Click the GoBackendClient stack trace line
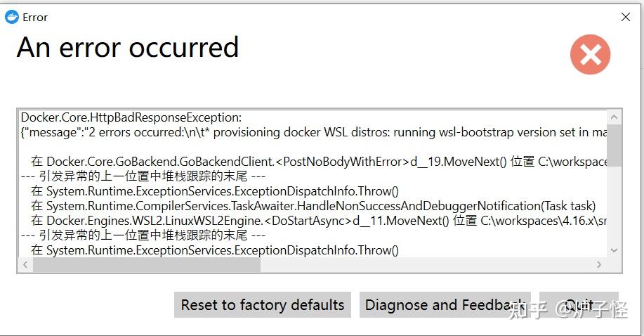This screenshot has height=336, width=644. coord(319,162)
